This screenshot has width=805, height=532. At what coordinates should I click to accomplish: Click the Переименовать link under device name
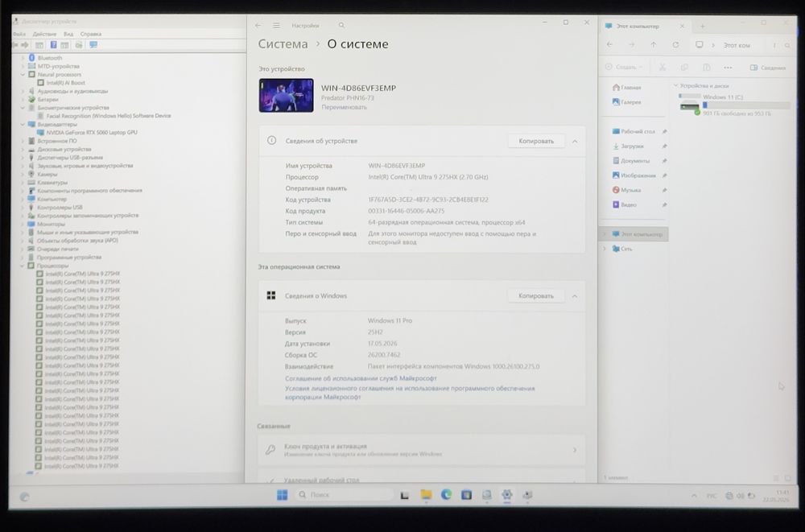click(x=344, y=107)
